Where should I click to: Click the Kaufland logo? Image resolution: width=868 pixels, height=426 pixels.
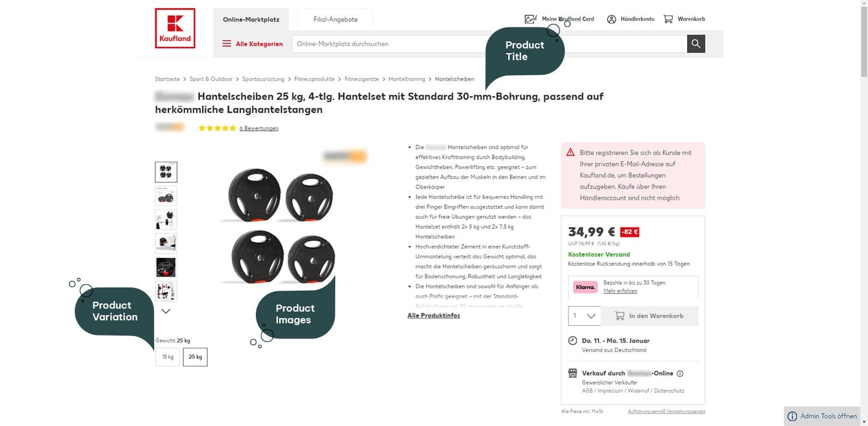pos(175,28)
